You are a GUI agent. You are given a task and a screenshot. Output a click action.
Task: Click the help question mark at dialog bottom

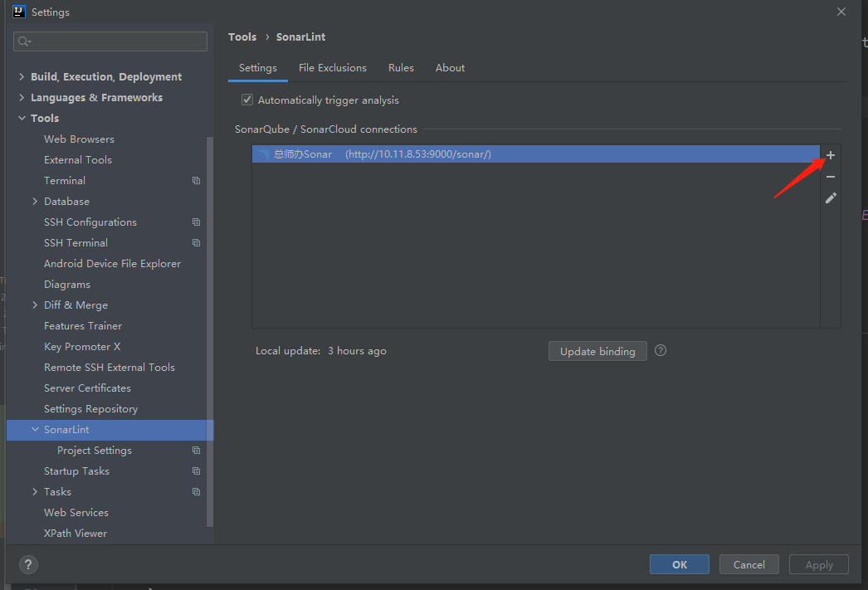(x=28, y=564)
